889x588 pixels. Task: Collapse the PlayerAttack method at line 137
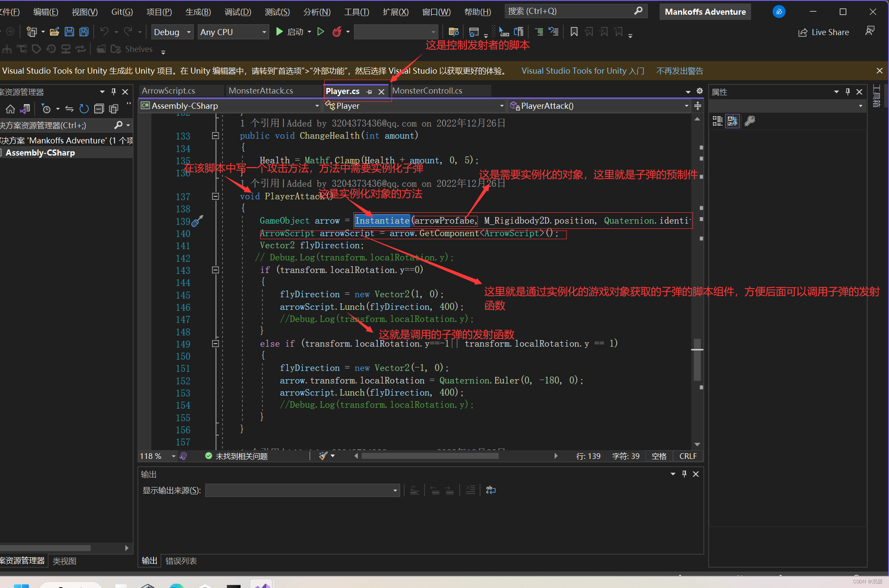215,196
